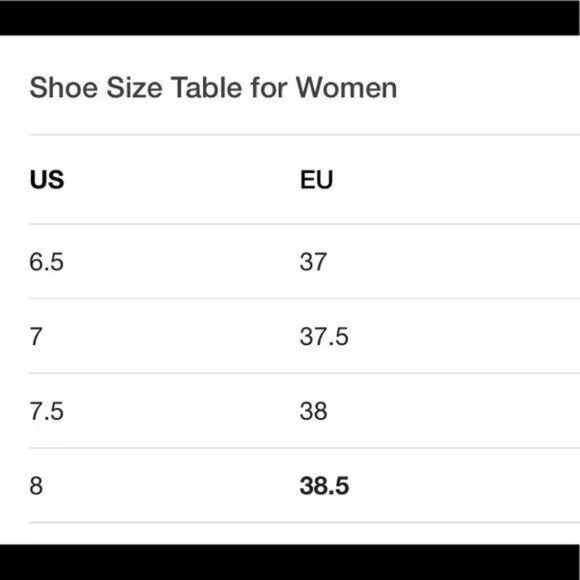Click the bold EU 38.5 value
Viewport: 580px width, 580px height.
324,486
